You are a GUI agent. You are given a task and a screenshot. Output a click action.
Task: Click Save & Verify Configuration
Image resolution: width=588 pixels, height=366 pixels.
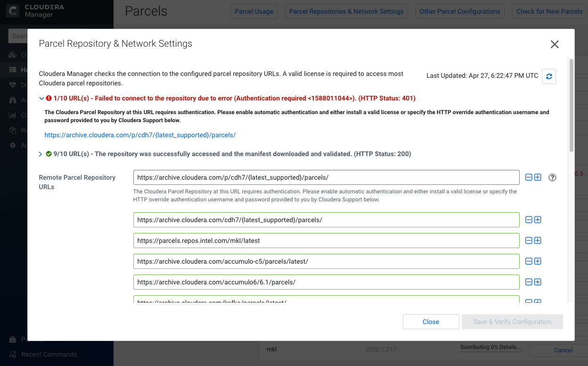coord(512,322)
